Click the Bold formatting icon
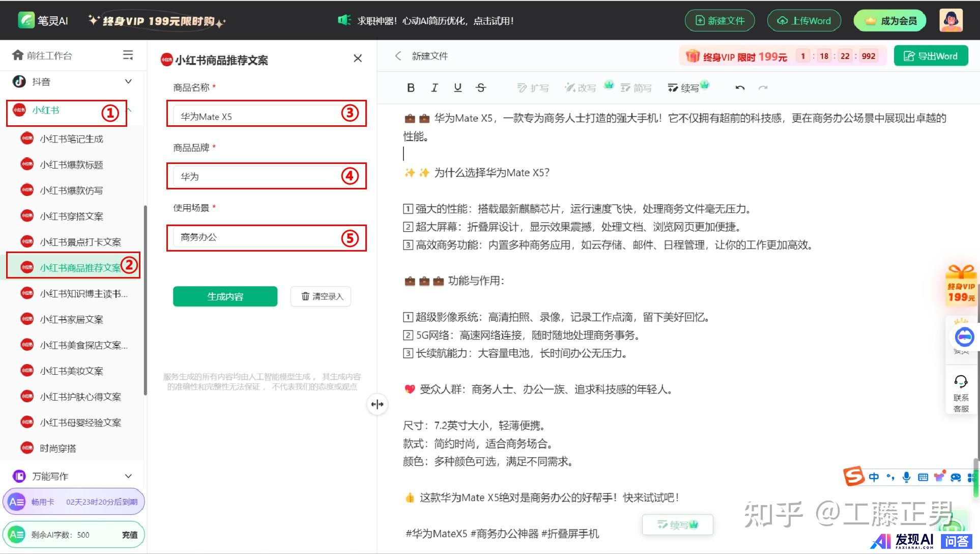 pyautogui.click(x=411, y=88)
